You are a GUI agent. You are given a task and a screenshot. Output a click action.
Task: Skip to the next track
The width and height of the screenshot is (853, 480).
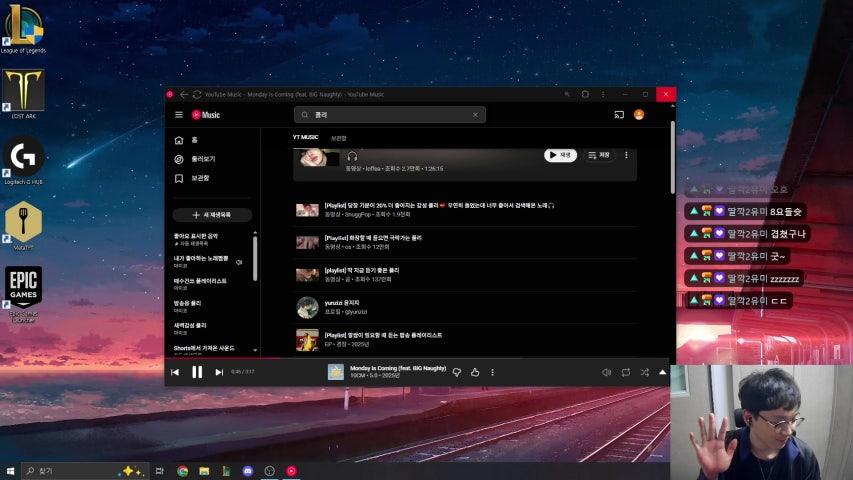click(x=219, y=372)
